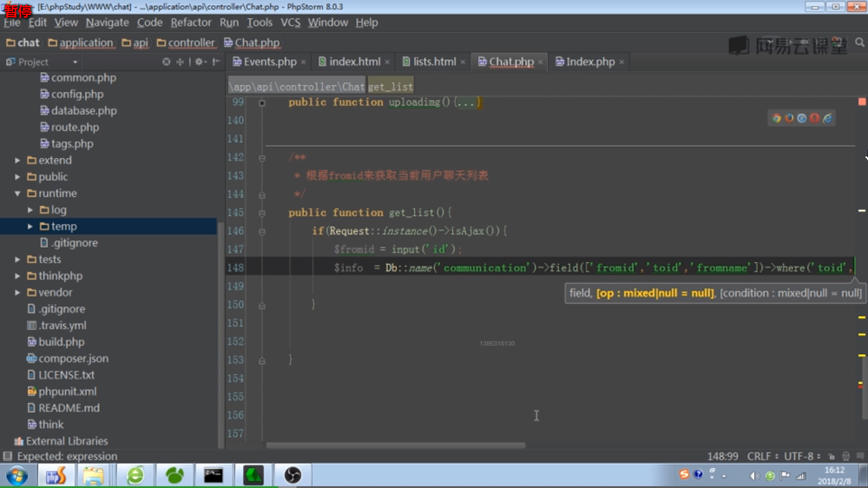Toggle read-only lock icon in status bar

(x=831, y=456)
